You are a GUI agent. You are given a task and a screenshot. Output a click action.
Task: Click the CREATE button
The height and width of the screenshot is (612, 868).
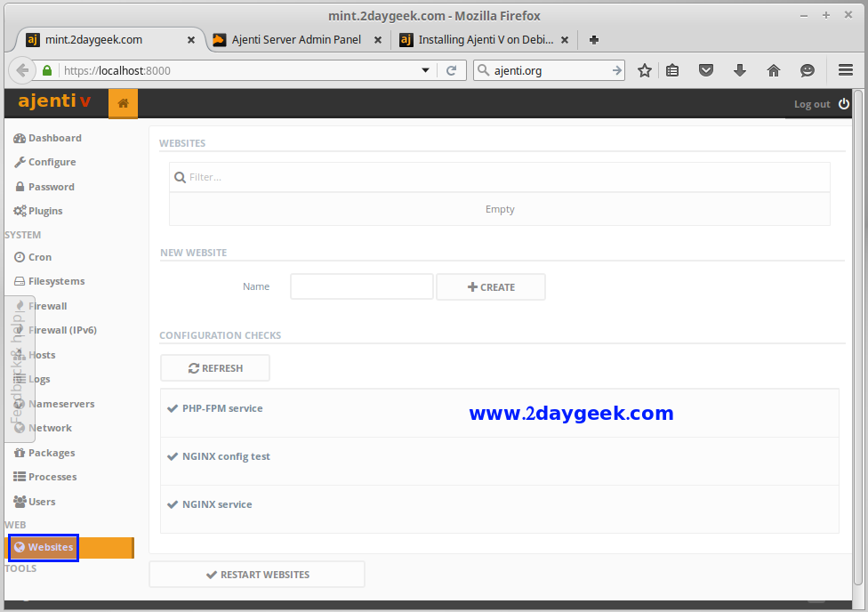pyautogui.click(x=491, y=287)
